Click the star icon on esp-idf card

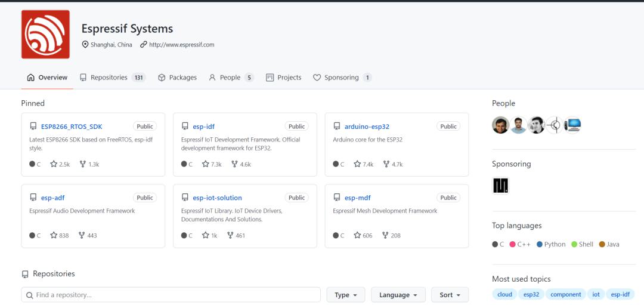tap(205, 164)
